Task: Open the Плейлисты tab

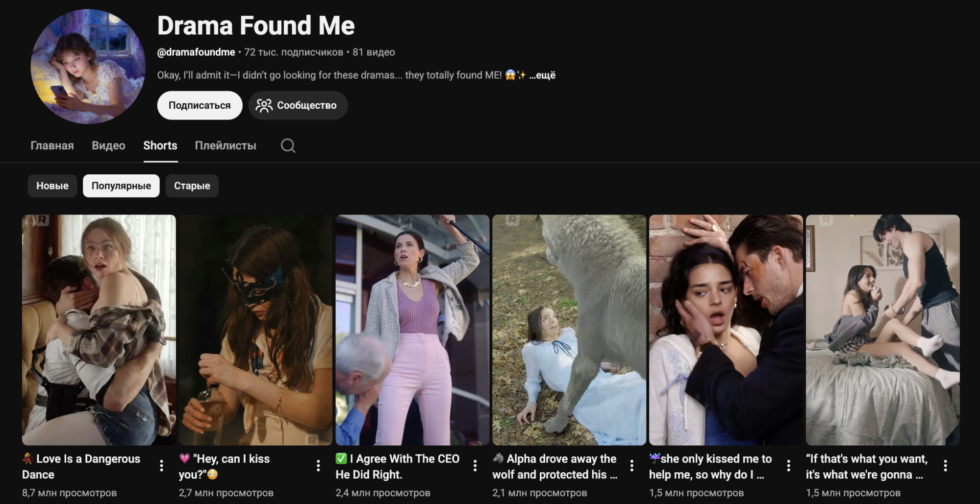Action: (x=226, y=145)
